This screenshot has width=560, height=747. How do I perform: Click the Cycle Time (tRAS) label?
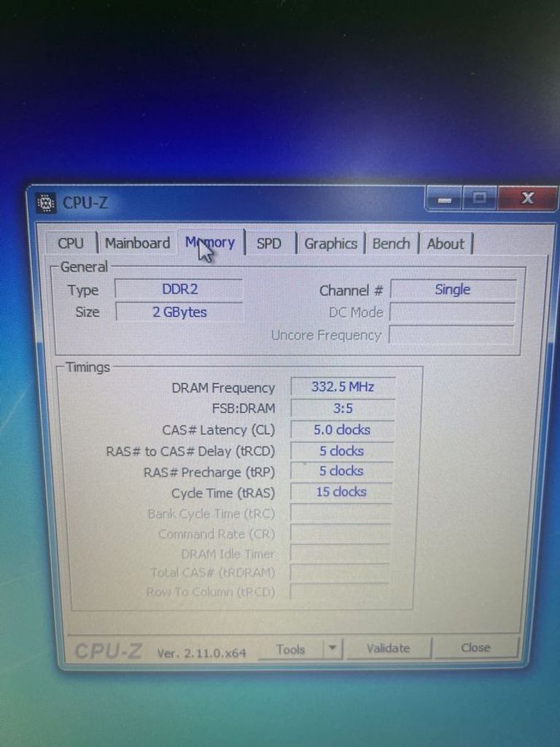tap(223, 493)
